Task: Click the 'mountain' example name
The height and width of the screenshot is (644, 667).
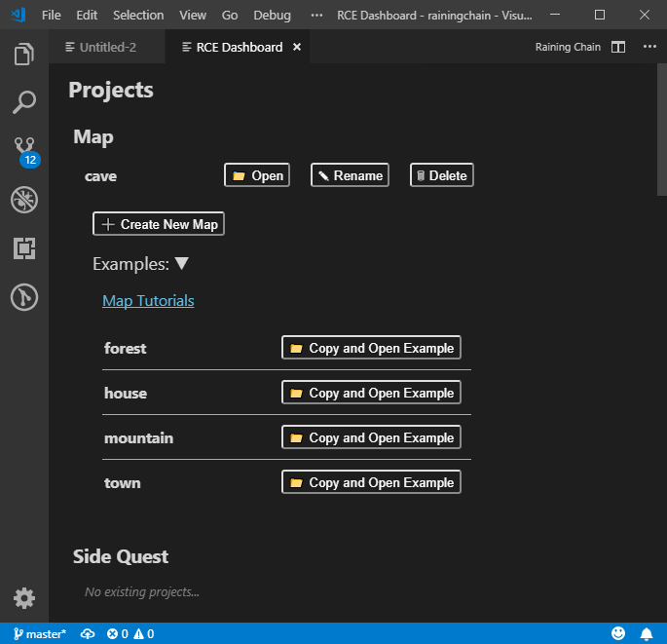Action: click(138, 438)
